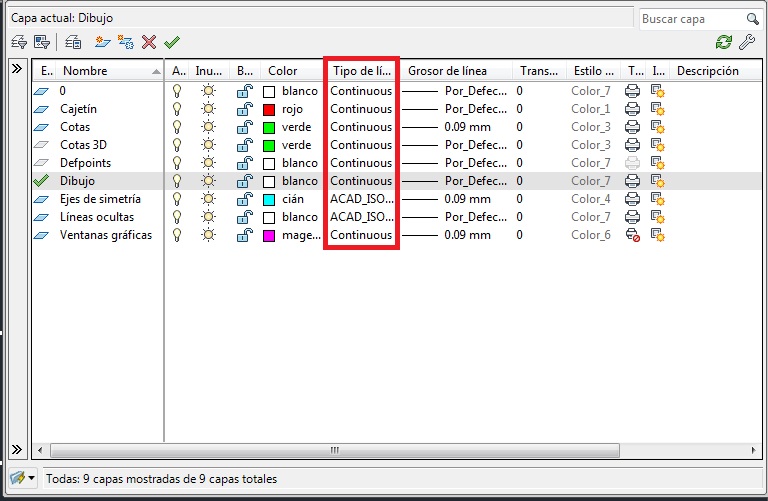
Task: Set current layer green checkmark icon
Action: (172, 43)
